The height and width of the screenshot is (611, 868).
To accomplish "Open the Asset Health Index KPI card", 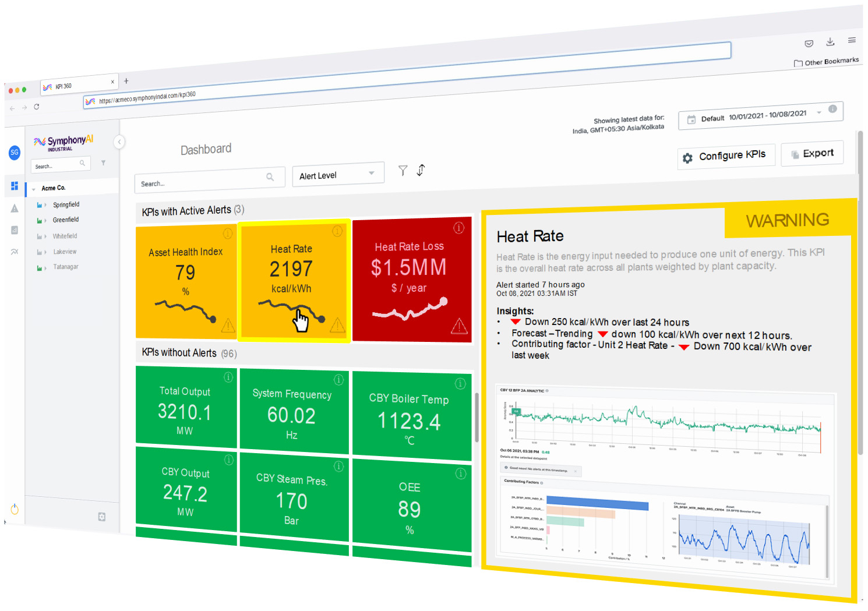I will tap(186, 282).
